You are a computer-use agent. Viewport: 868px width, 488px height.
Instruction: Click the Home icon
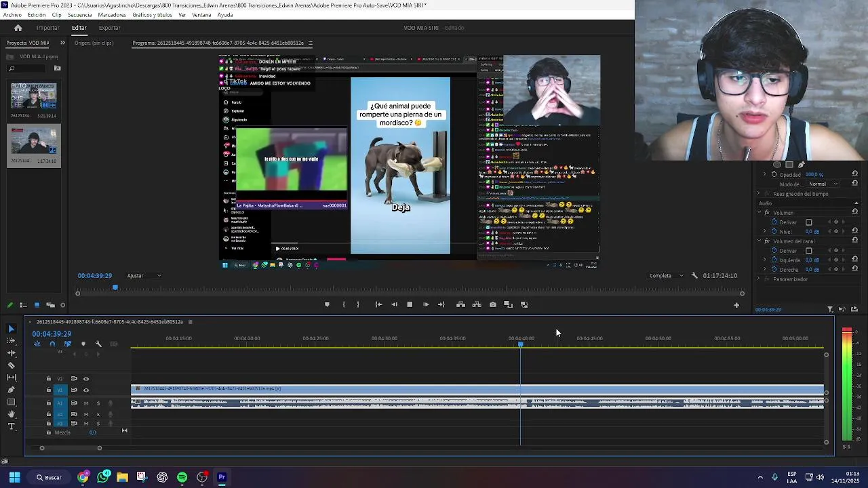(18, 28)
